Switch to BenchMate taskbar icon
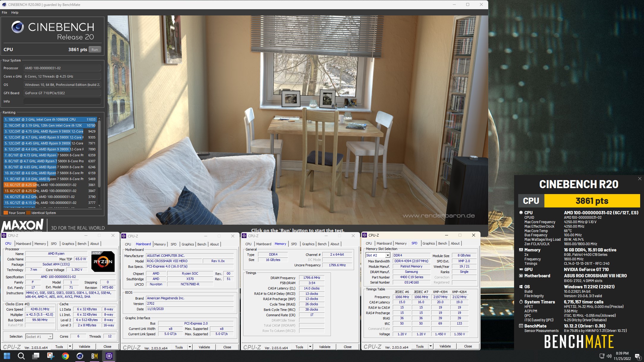Viewport: 644px width, 362px height. point(95,356)
